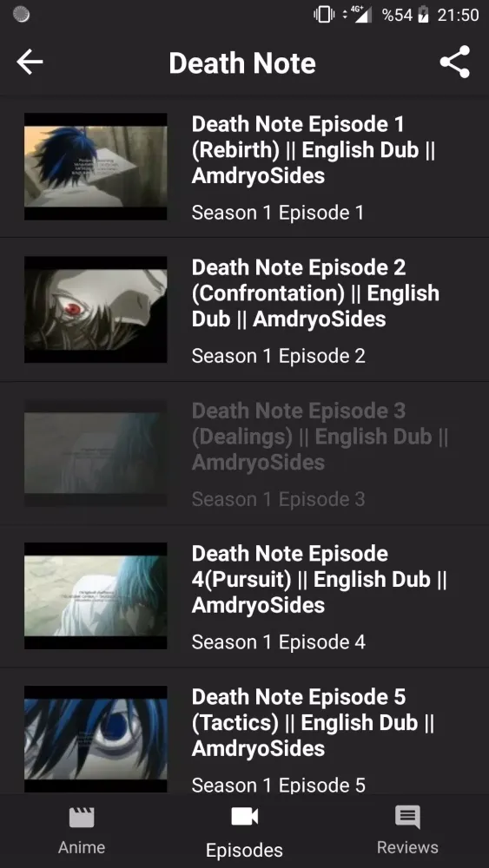Image resolution: width=489 pixels, height=868 pixels.
Task: Open the share icon menu
Action: point(454,62)
